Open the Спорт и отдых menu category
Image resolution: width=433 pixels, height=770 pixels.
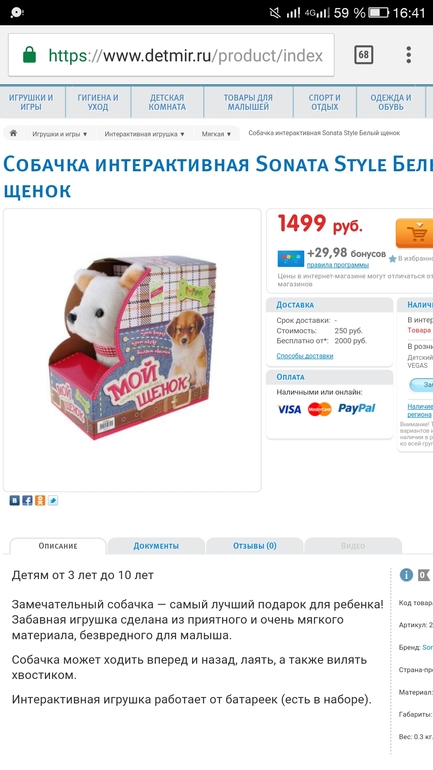325,102
